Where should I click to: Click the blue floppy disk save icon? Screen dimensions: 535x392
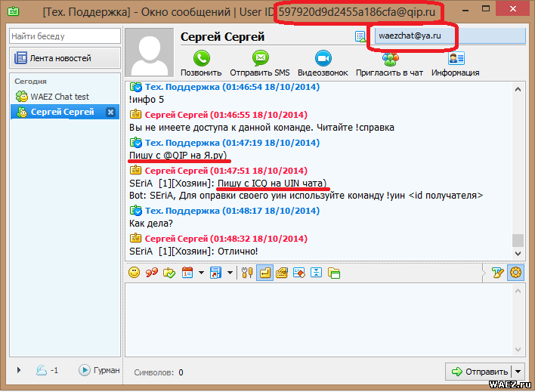(x=215, y=273)
